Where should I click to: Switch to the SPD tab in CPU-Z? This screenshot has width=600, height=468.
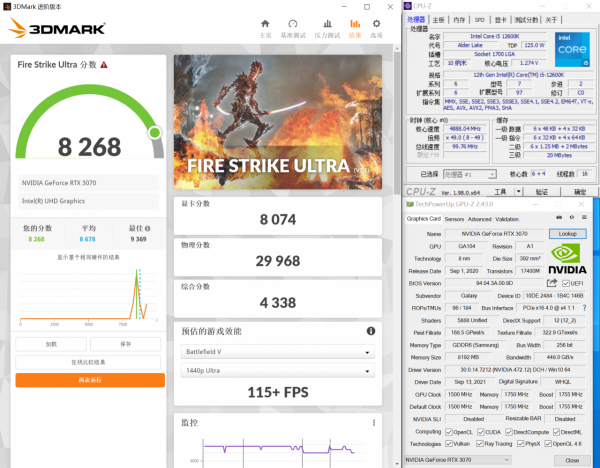tap(479, 20)
